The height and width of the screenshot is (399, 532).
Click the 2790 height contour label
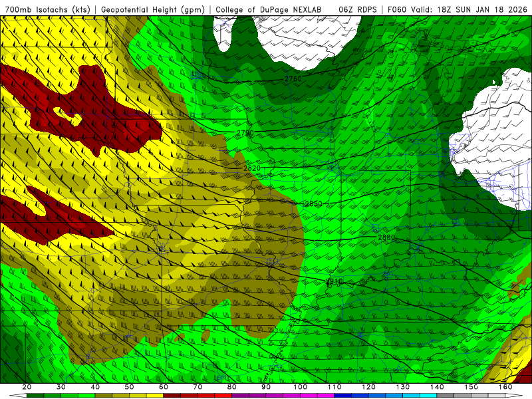(245, 132)
